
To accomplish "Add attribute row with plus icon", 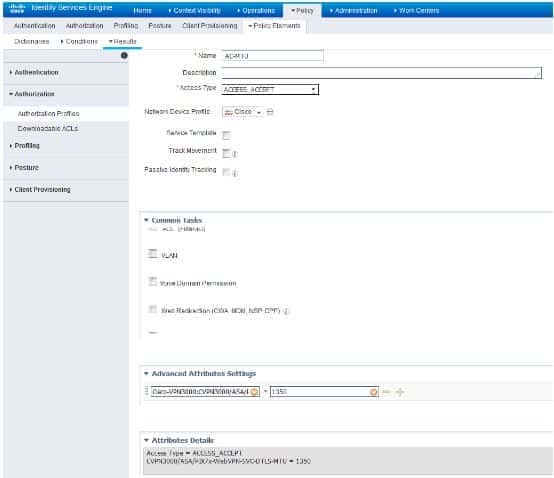I will point(400,391).
